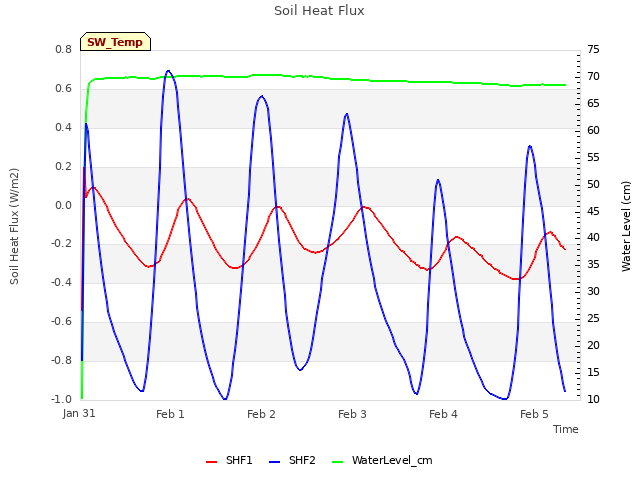Click the 75 right axis value
This screenshot has height=480, width=640.
[x=593, y=49]
